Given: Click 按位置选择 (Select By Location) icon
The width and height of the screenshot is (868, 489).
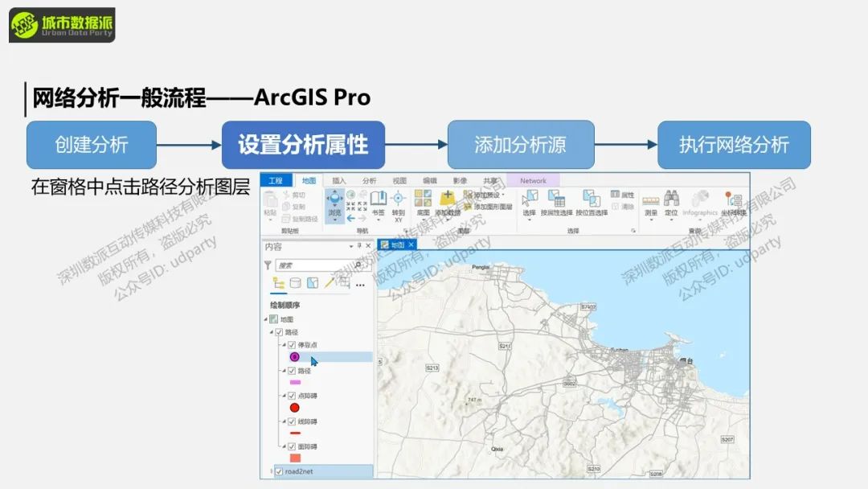Looking at the screenshot, I should [x=592, y=199].
